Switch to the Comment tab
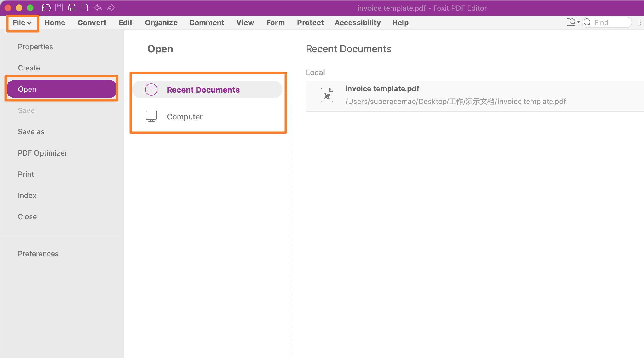Viewport: 644px width, 358px height. click(x=207, y=23)
